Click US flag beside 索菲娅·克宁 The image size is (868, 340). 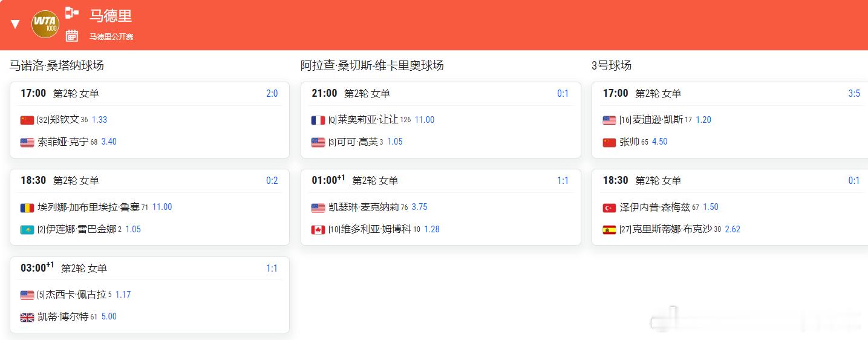point(27,142)
